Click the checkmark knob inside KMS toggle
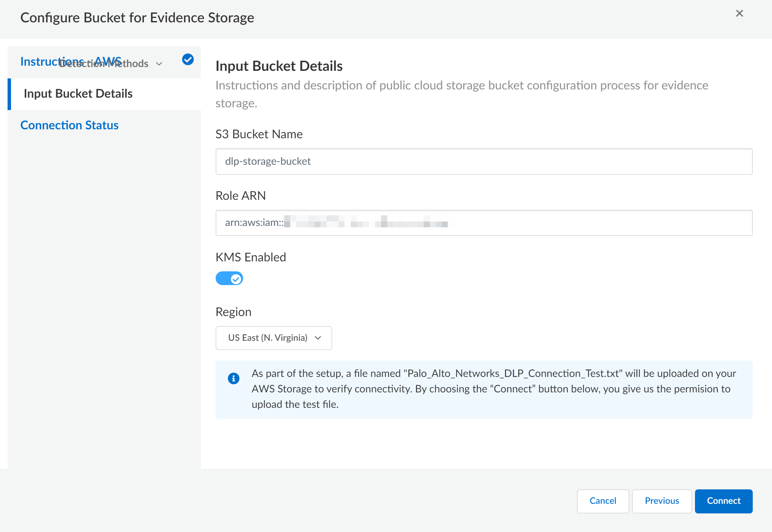The width and height of the screenshot is (772, 532). (x=236, y=279)
